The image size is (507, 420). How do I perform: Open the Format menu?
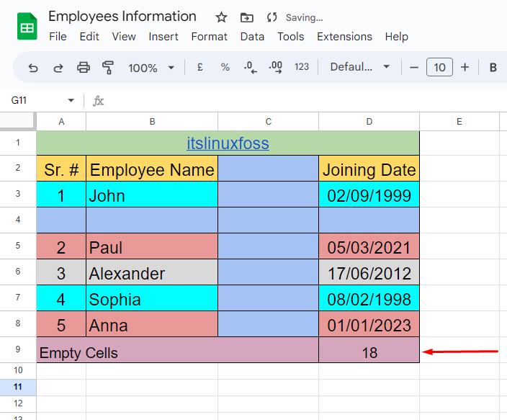click(x=209, y=37)
